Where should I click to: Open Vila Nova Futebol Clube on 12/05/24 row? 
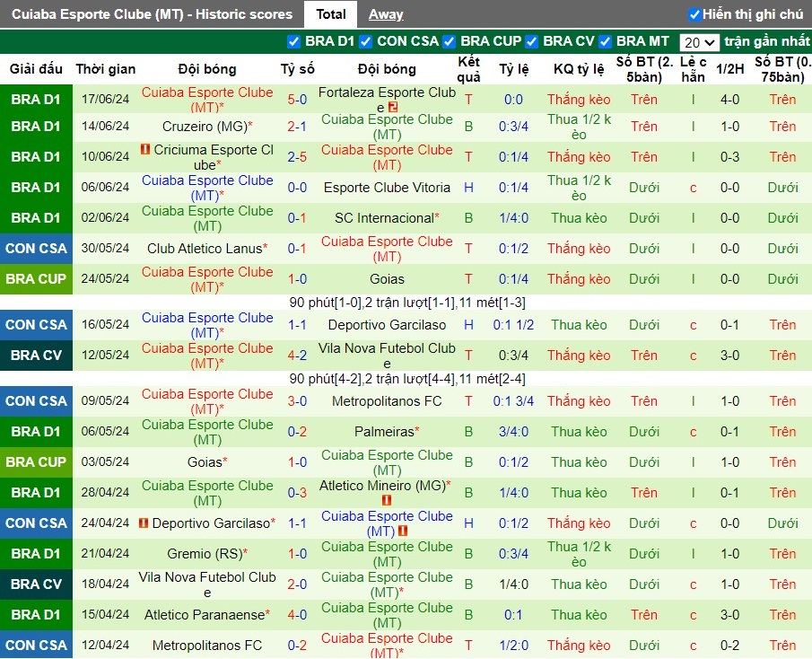point(387,356)
